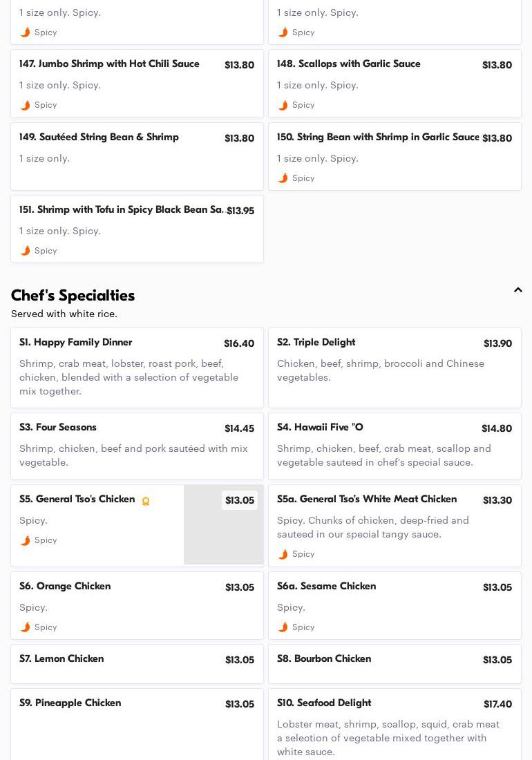Select S10. Seafood Delight dish
Image resolution: width=532 pixels, height=760 pixels.
coord(395,724)
